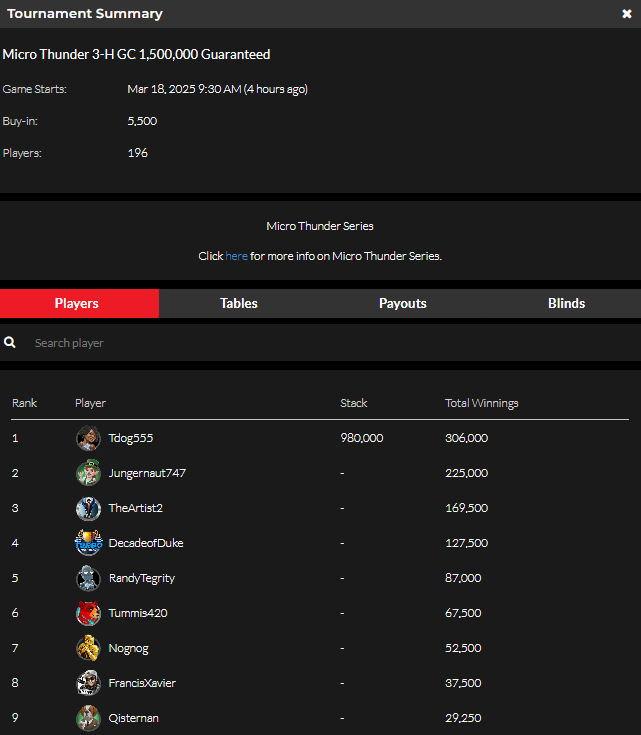Click the 980,000 stack value

(362, 438)
